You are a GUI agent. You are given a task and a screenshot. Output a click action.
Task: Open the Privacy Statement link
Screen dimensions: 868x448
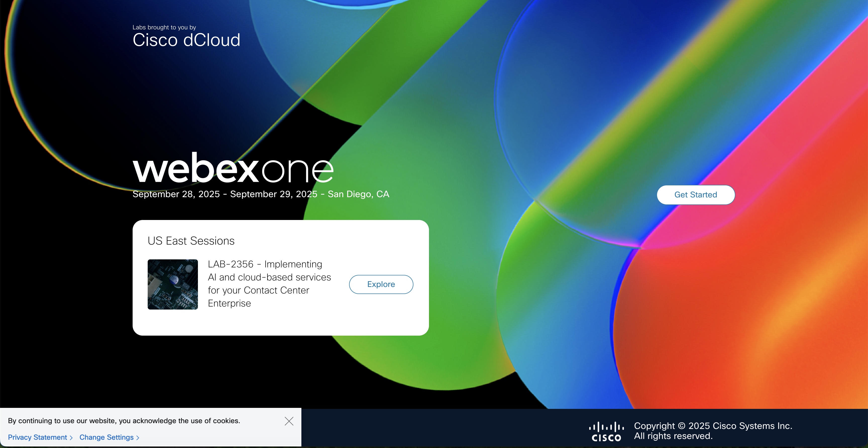pyautogui.click(x=37, y=437)
